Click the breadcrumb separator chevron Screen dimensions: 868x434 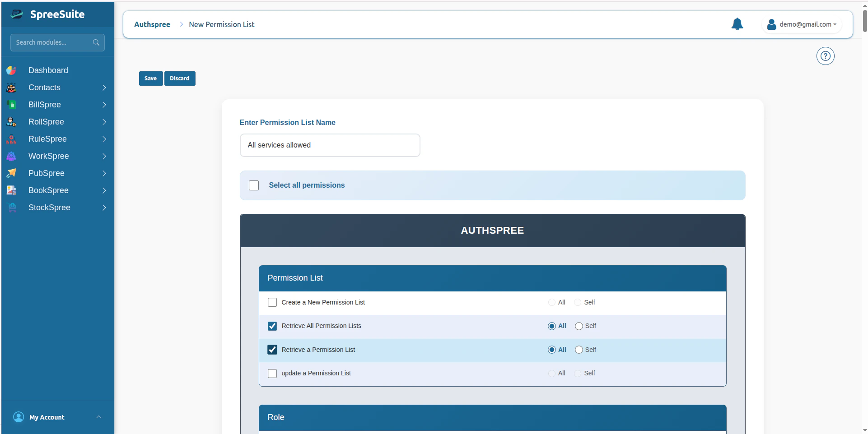181,24
